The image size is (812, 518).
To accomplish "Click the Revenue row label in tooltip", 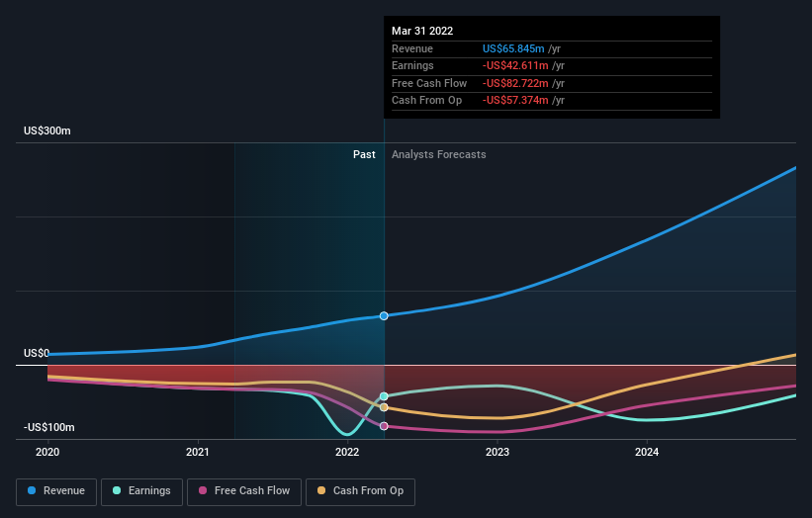I will click(412, 48).
